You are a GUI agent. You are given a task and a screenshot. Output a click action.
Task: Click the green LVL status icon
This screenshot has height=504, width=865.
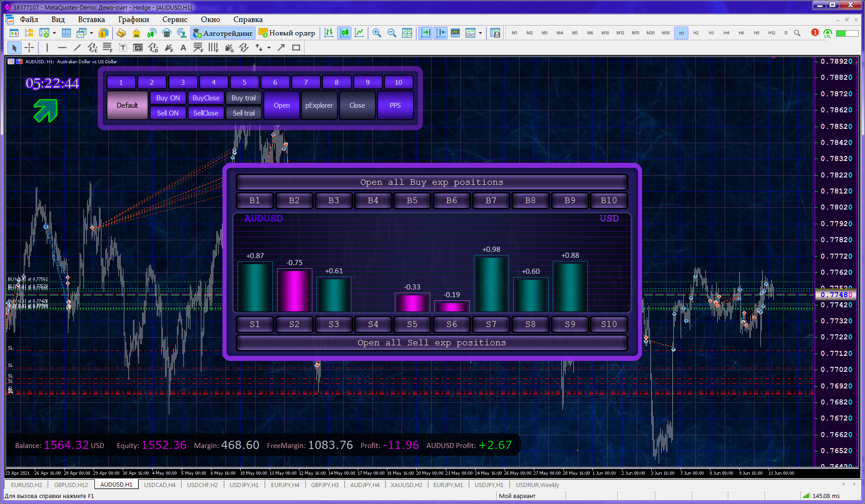coord(828,33)
